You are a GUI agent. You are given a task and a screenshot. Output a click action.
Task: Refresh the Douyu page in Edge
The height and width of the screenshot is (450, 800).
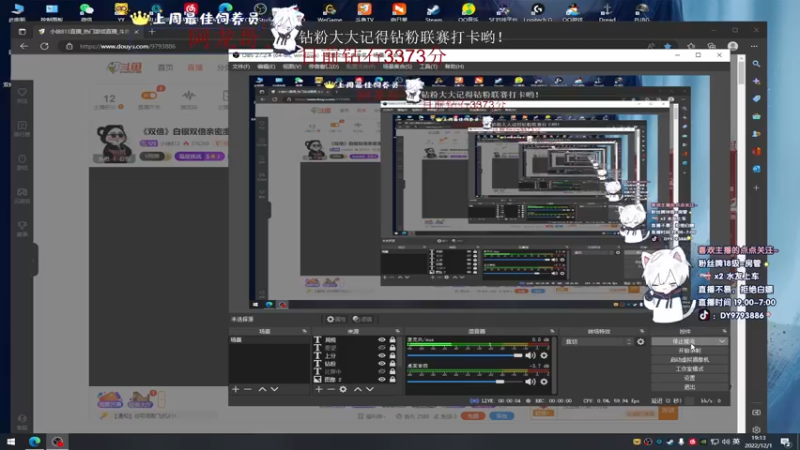[44, 46]
